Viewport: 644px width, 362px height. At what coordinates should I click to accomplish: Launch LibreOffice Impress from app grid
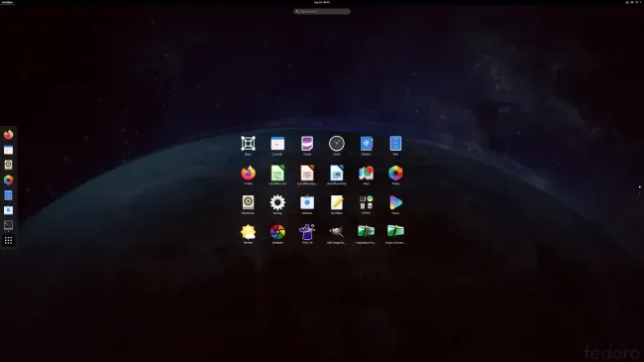pos(307,174)
